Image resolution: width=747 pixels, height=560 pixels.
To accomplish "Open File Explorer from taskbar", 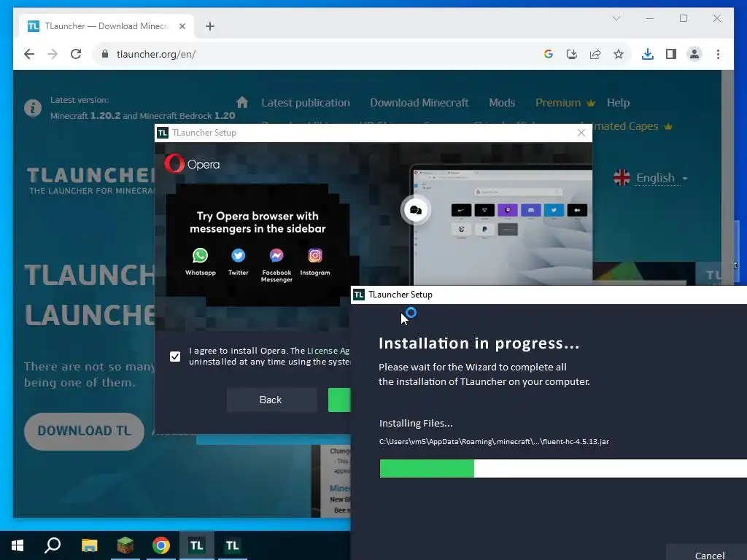I will coord(89,545).
